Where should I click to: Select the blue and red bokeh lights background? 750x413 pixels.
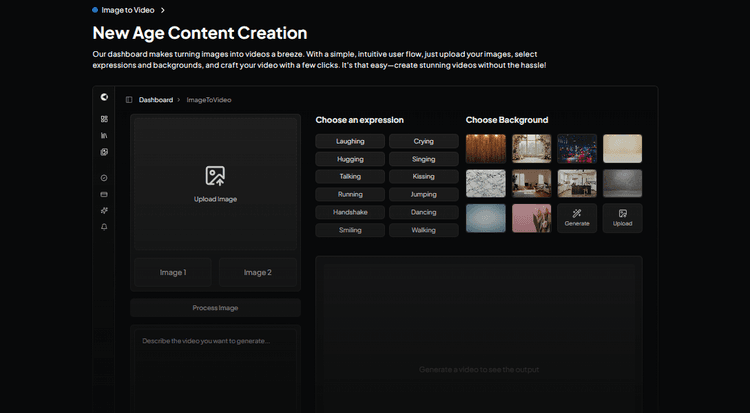click(577, 148)
